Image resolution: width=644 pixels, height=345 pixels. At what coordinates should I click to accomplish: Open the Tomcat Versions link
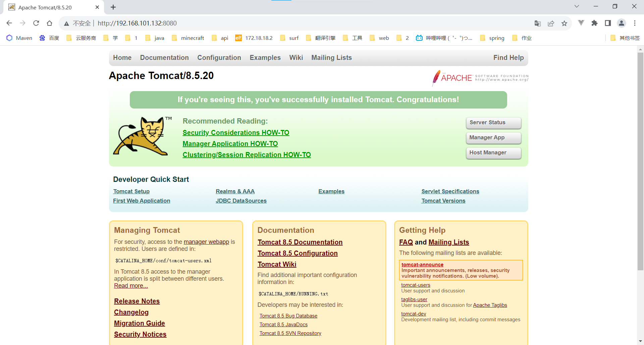click(x=443, y=201)
